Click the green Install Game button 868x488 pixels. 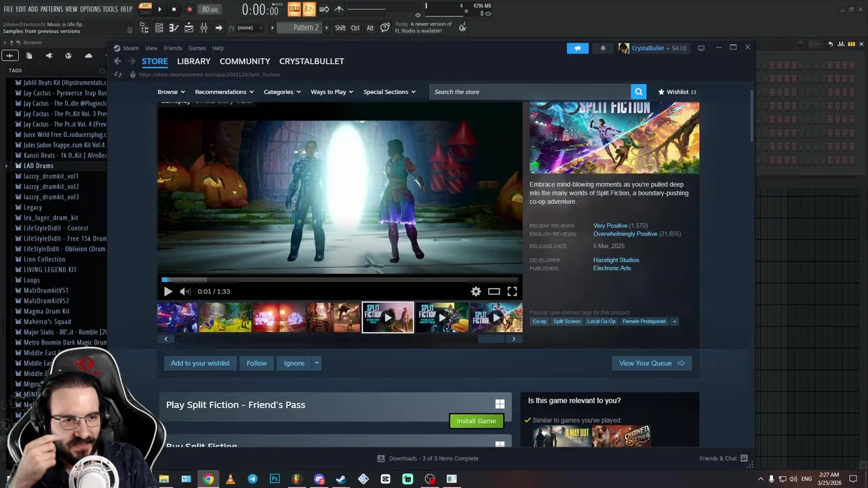pyautogui.click(x=476, y=421)
